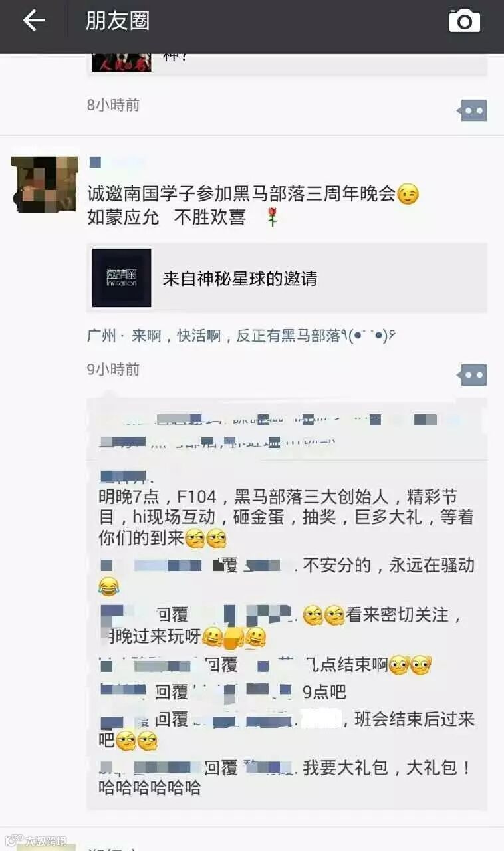
Task: Open 来自神秘星球的邀请 shared link
Action: pos(287,278)
